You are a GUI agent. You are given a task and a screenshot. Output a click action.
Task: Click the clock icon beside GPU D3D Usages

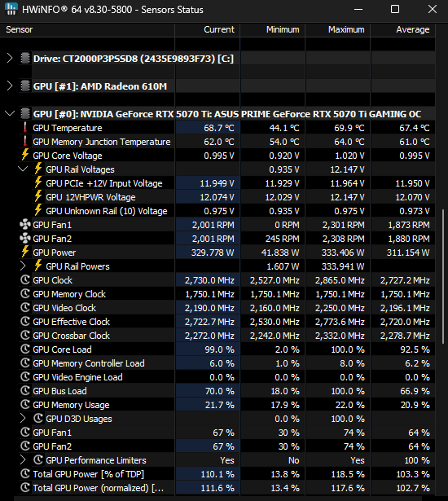(x=38, y=418)
